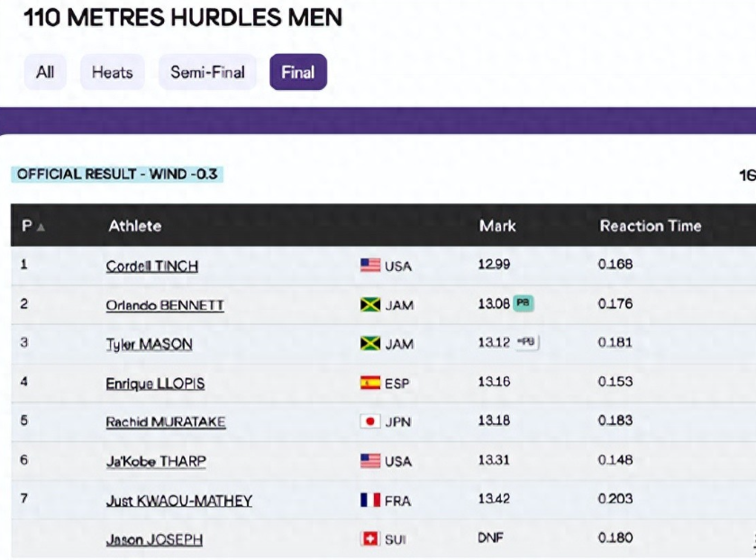Open Ja'Kobe THARP athlete profile
This screenshot has height=560, width=756.
click(156, 462)
